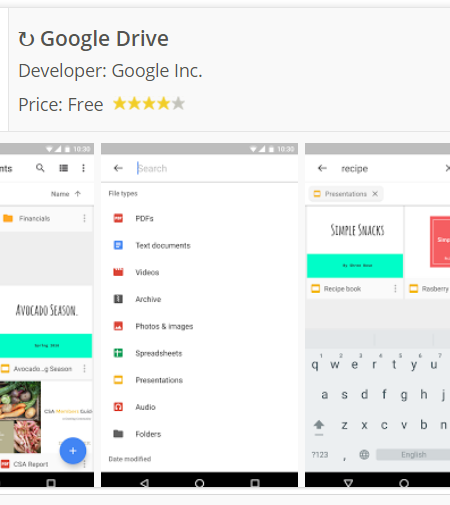This screenshot has height=505, width=450.
Task: Tap the ?123 symbols key
Action: coord(320,455)
